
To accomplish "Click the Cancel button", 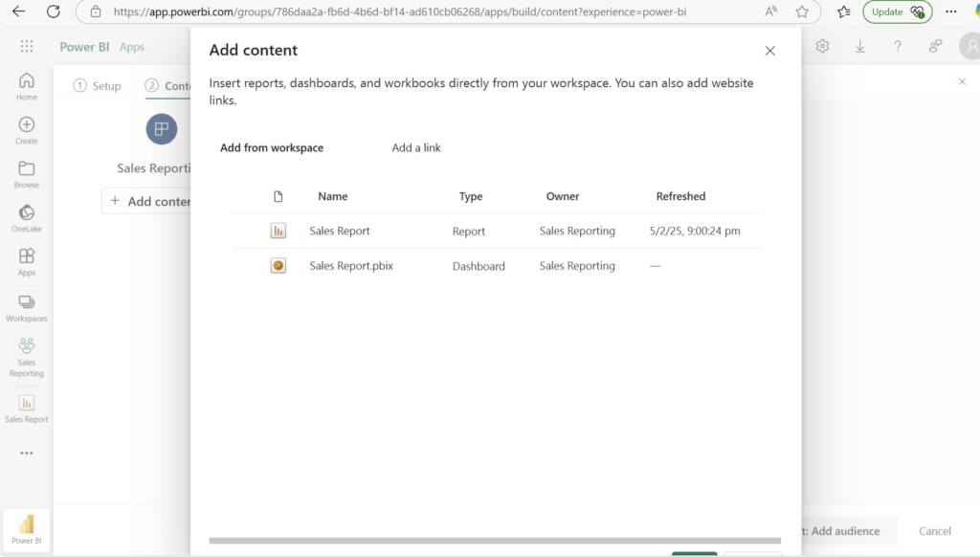I will (935, 531).
